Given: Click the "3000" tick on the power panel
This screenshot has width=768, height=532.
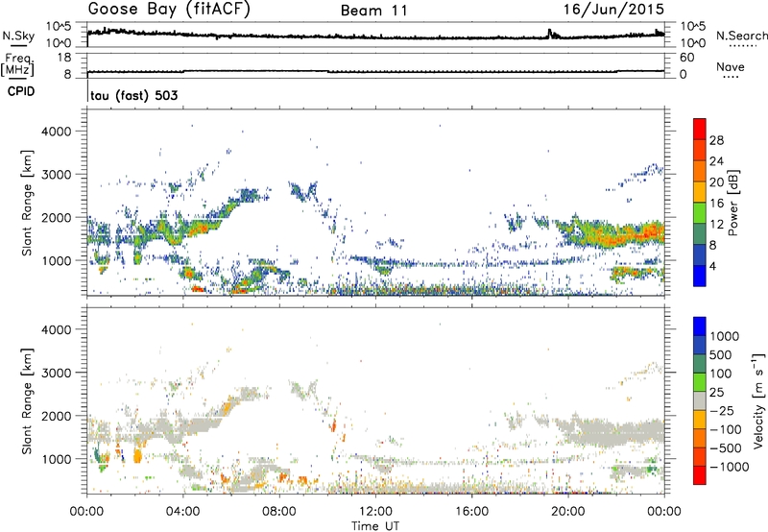Looking at the screenshot, I should (57, 175).
